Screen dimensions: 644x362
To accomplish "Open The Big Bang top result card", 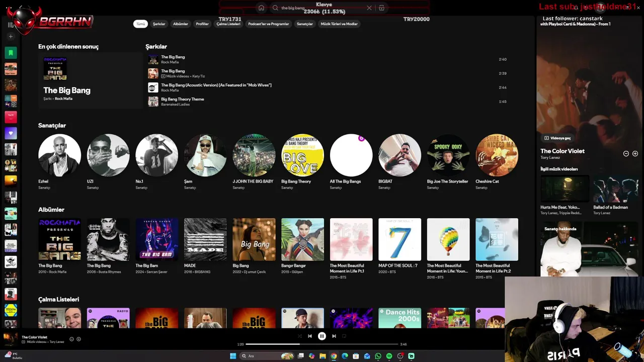I will coord(91,80).
